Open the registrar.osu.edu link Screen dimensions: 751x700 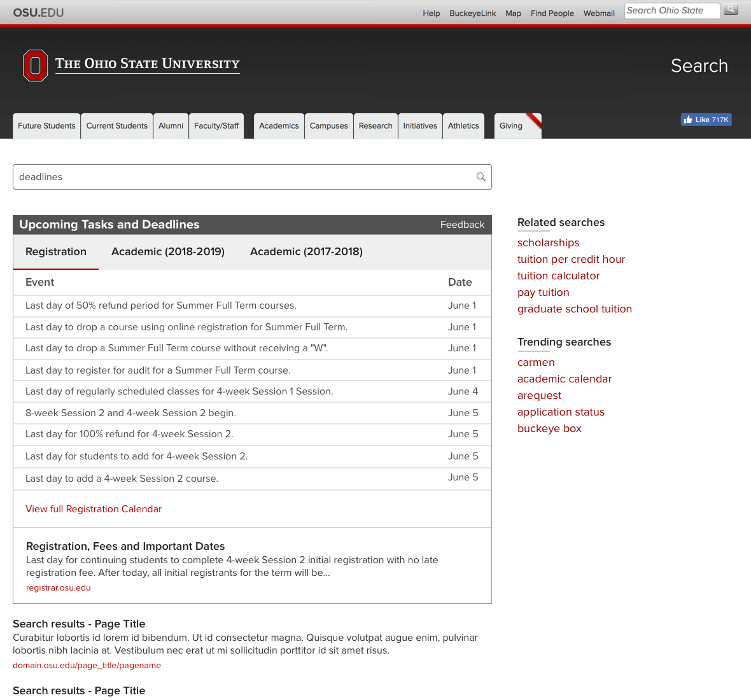(x=59, y=588)
